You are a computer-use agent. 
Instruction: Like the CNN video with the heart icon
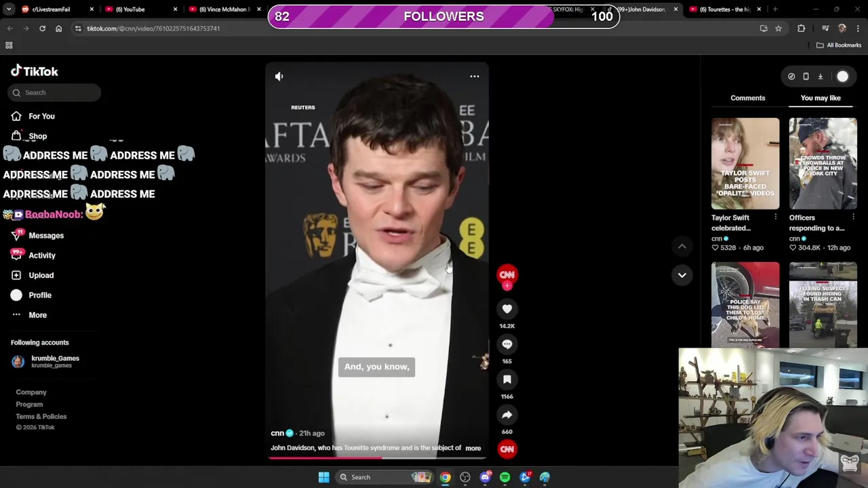pyautogui.click(x=507, y=309)
